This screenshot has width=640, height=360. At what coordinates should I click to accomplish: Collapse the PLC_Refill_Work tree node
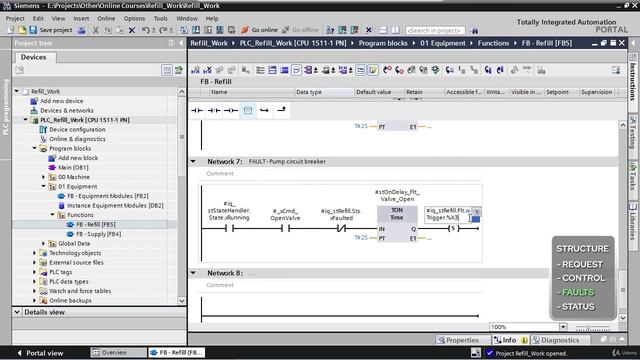point(26,120)
